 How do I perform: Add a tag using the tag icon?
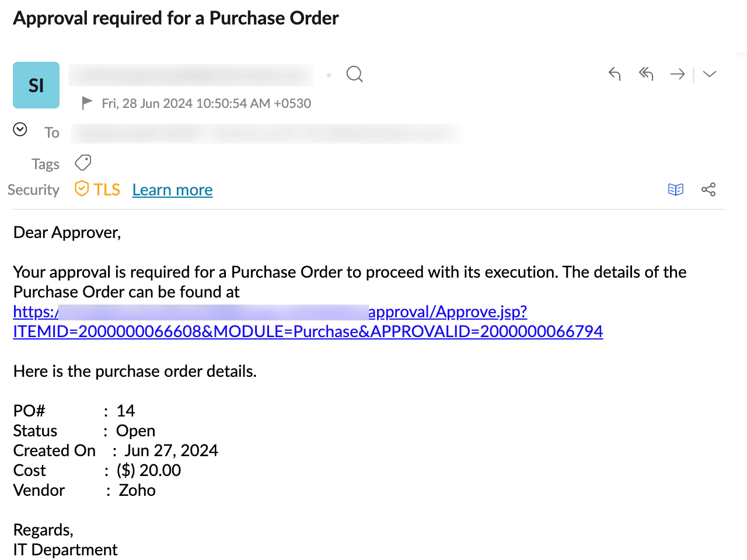click(83, 163)
